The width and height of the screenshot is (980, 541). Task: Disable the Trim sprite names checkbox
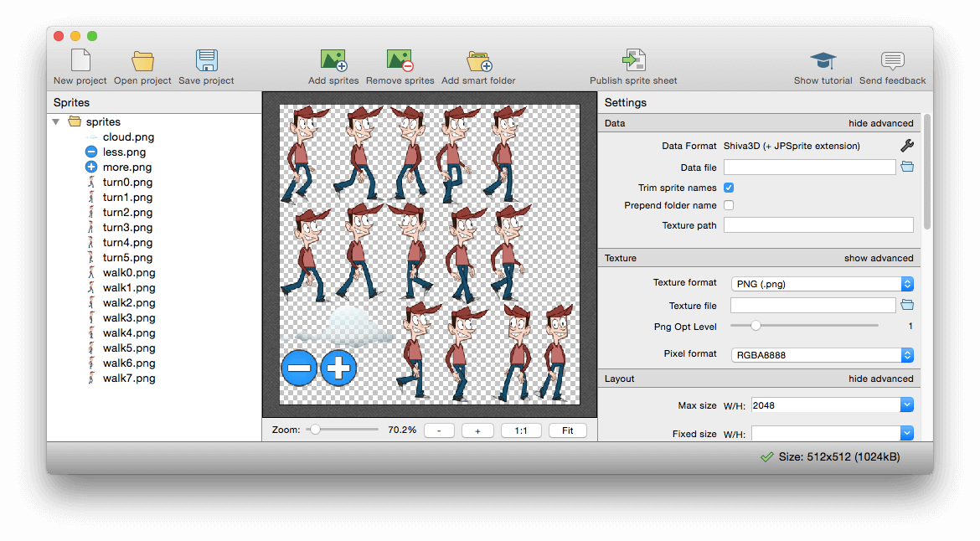click(x=729, y=188)
